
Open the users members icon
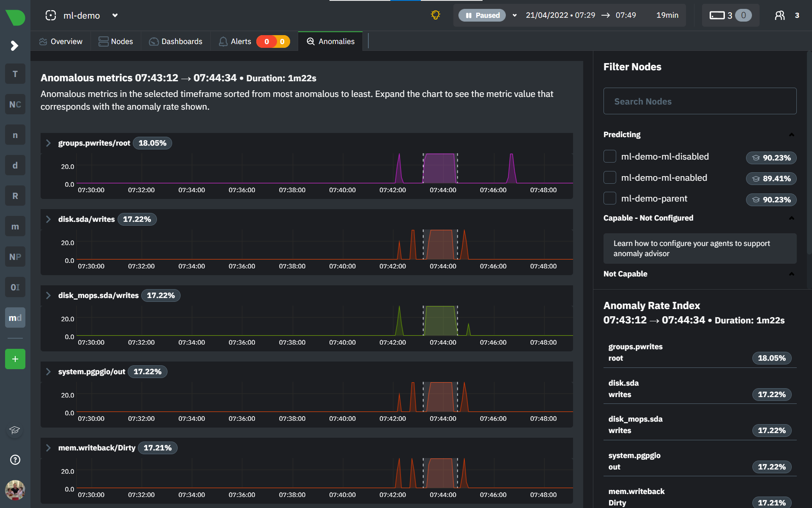coord(780,16)
